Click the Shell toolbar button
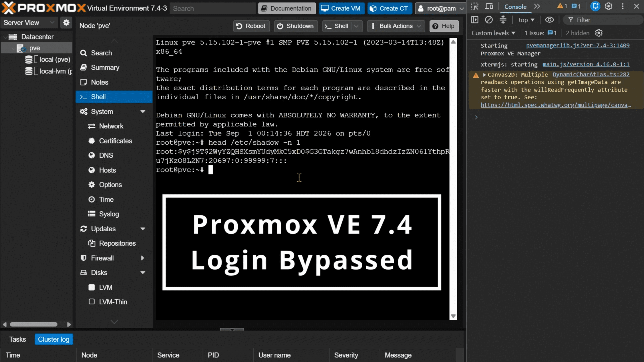Screen dimensions: 644x362 (x=337, y=26)
